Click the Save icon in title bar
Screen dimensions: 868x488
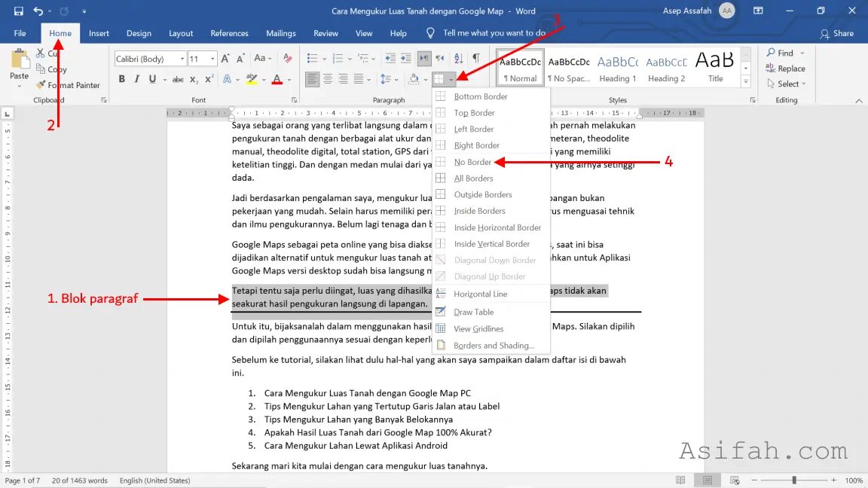[x=18, y=11]
